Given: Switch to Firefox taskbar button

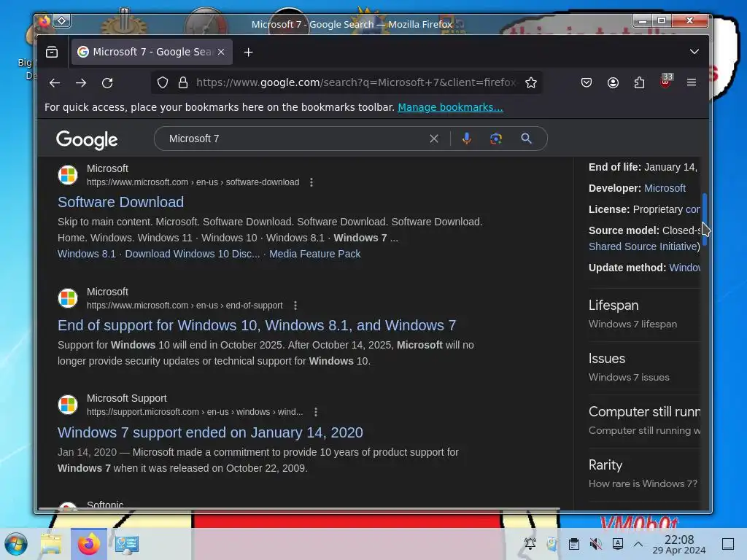Looking at the screenshot, I should coord(88,544).
